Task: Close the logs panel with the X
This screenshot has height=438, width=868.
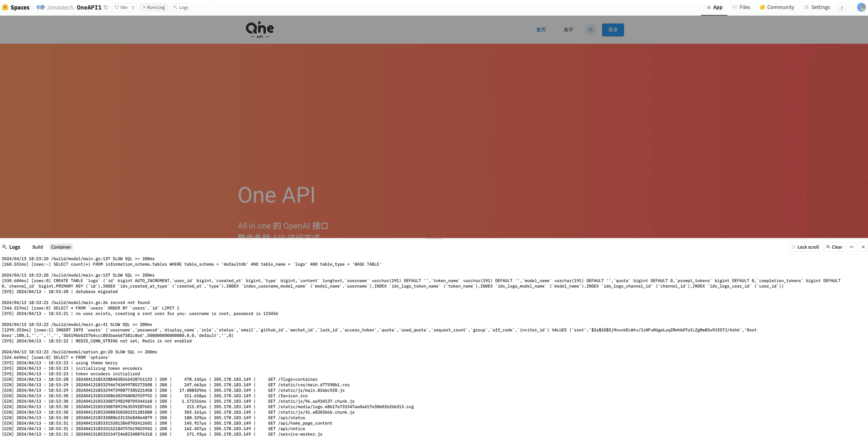Action: (x=863, y=247)
